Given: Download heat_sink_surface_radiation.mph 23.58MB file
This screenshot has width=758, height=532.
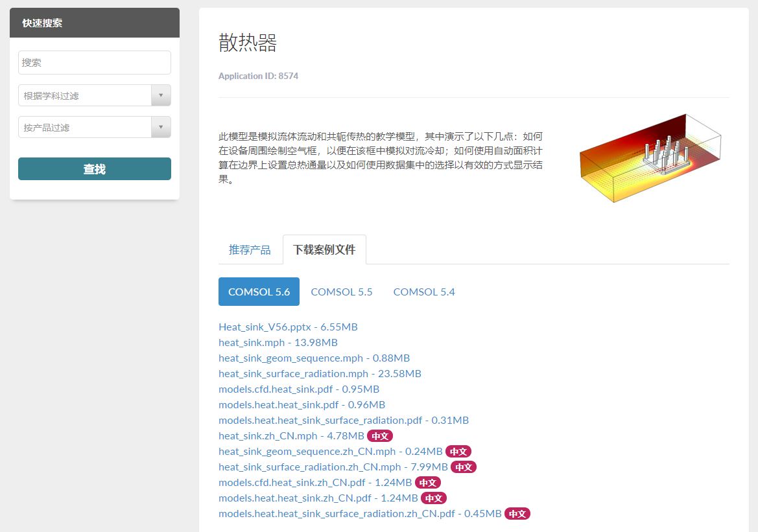Looking at the screenshot, I should point(320,373).
